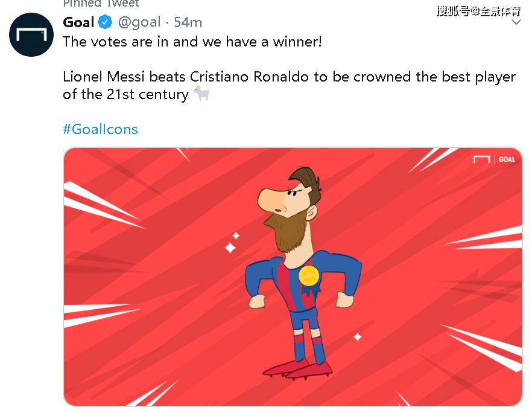Click the GOAL text in the image corner
The width and height of the screenshot is (532, 410).
[507, 159]
